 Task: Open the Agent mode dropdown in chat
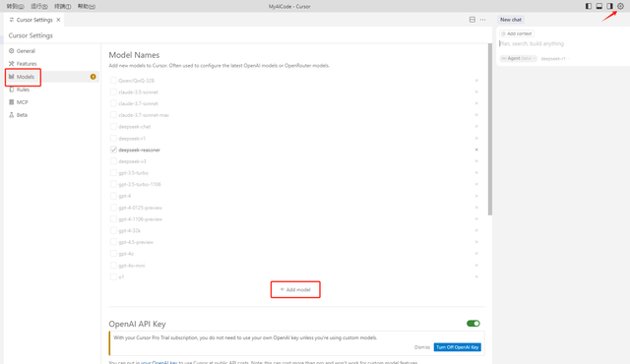tap(519, 59)
